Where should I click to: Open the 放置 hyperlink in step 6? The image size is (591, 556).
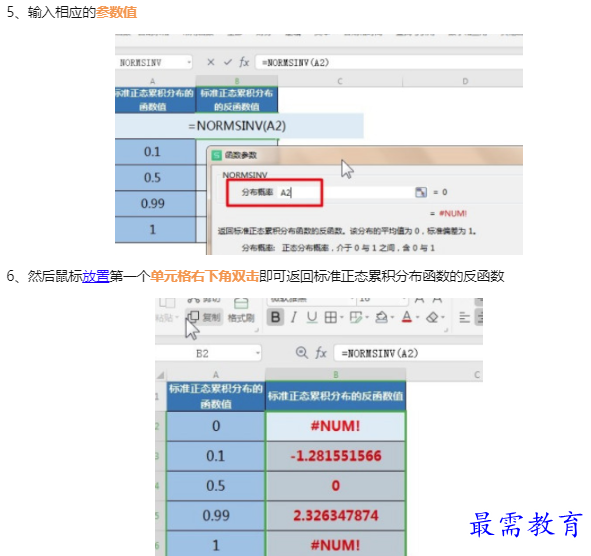(96, 276)
